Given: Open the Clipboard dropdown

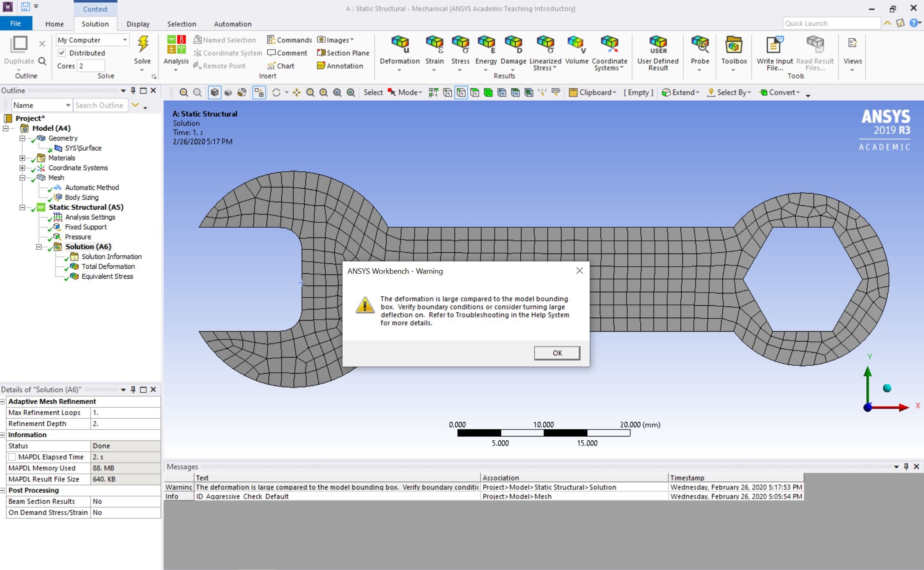Looking at the screenshot, I should pos(592,92).
